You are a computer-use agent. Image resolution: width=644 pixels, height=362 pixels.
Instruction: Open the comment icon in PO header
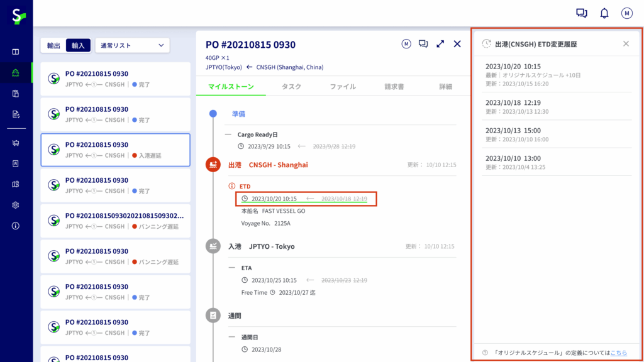[x=423, y=44]
